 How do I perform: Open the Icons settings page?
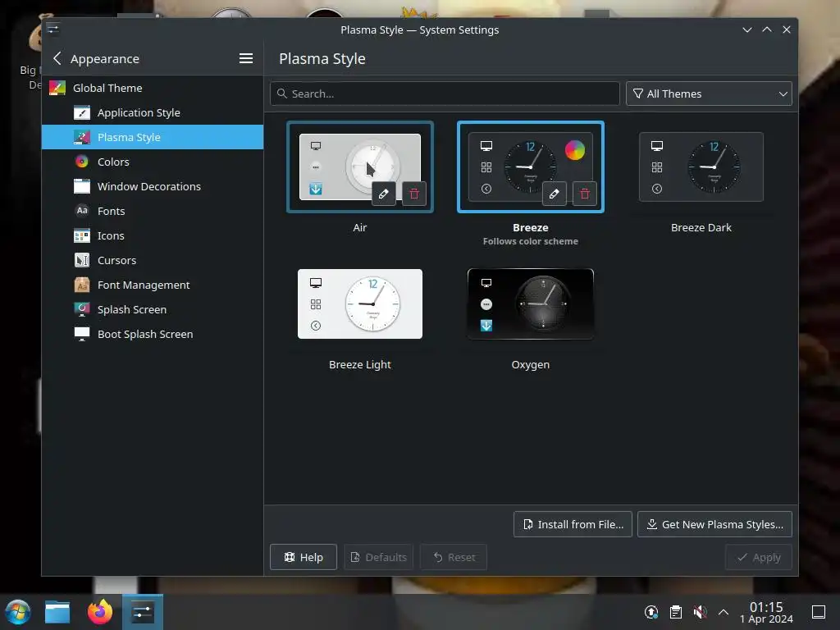(x=152, y=235)
